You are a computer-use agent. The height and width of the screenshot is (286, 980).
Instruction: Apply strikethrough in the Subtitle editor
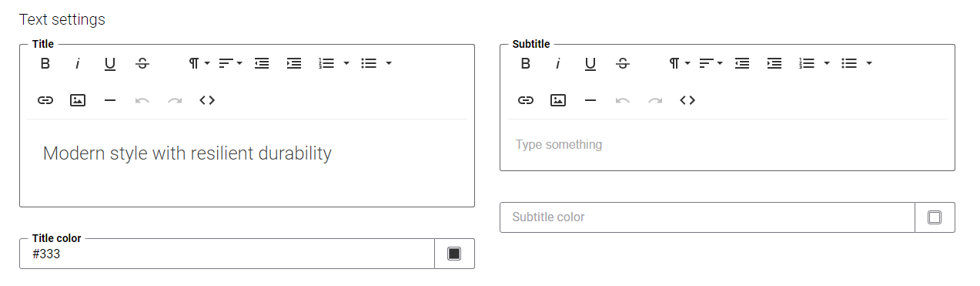pyautogui.click(x=623, y=63)
